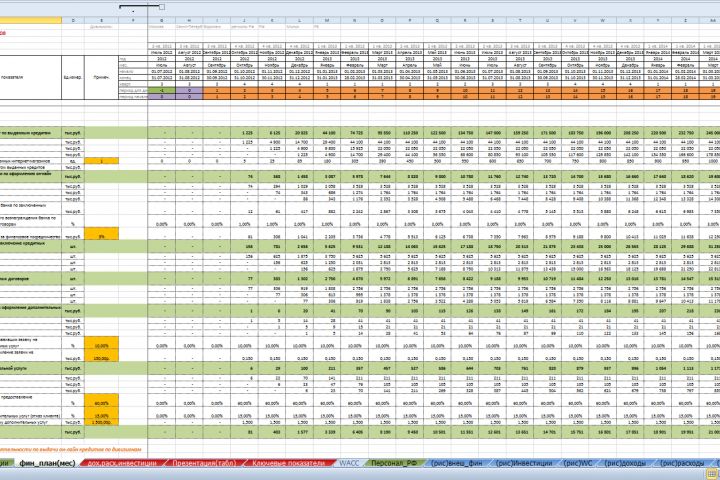The image size is (720, 480).
Task: Select the yellow '150,00р.' input cell
Action: pyautogui.click(x=101, y=355)
